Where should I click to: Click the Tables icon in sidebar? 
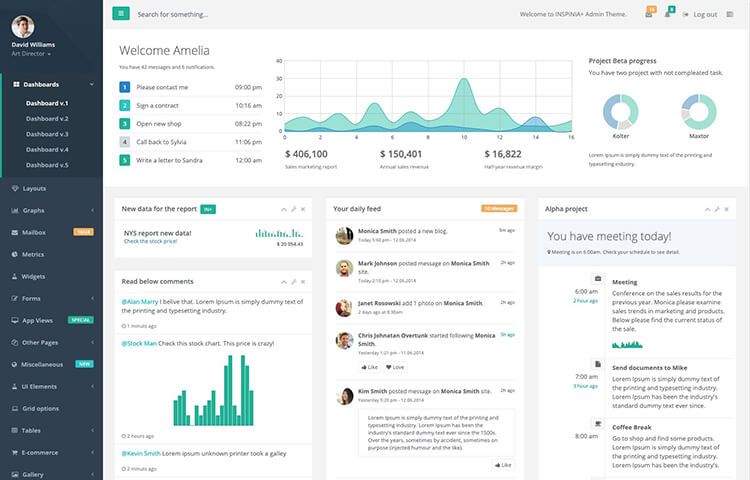[x=15, y=430]
